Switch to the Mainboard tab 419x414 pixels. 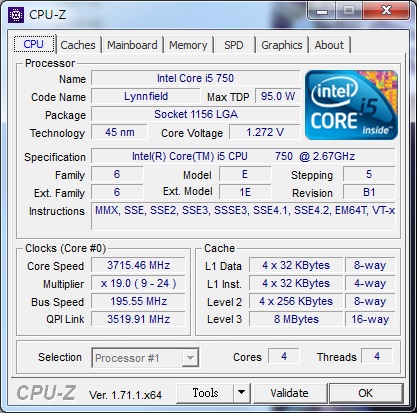click(x=132, y=45)
